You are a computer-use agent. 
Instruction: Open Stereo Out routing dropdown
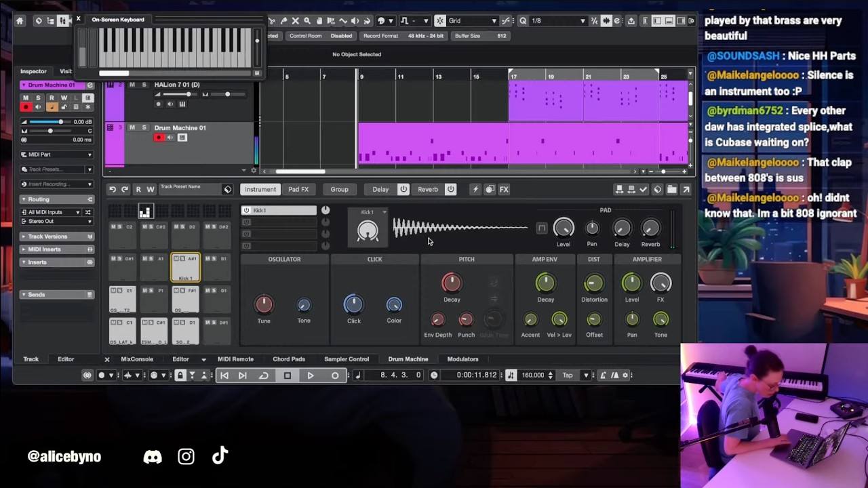pyautogui.click(x=57, y=222)
